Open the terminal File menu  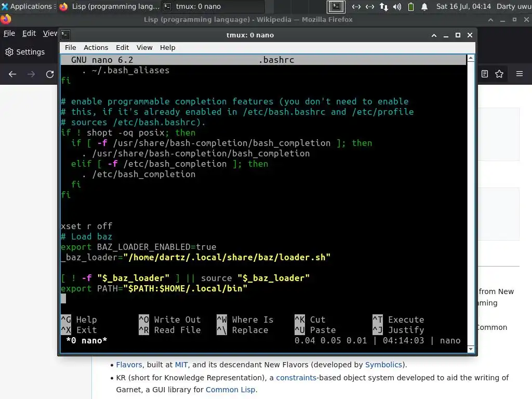pos(71,47)
